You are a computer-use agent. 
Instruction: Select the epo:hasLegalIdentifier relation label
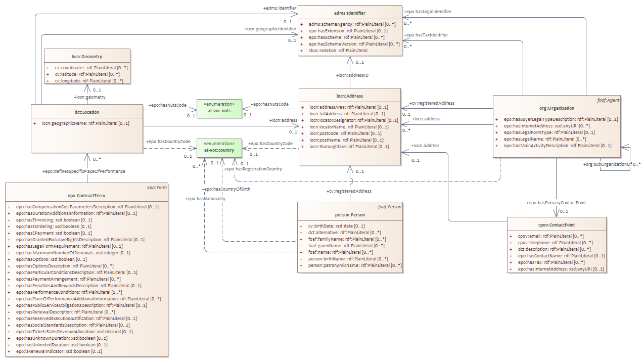[x=427, y=11]
